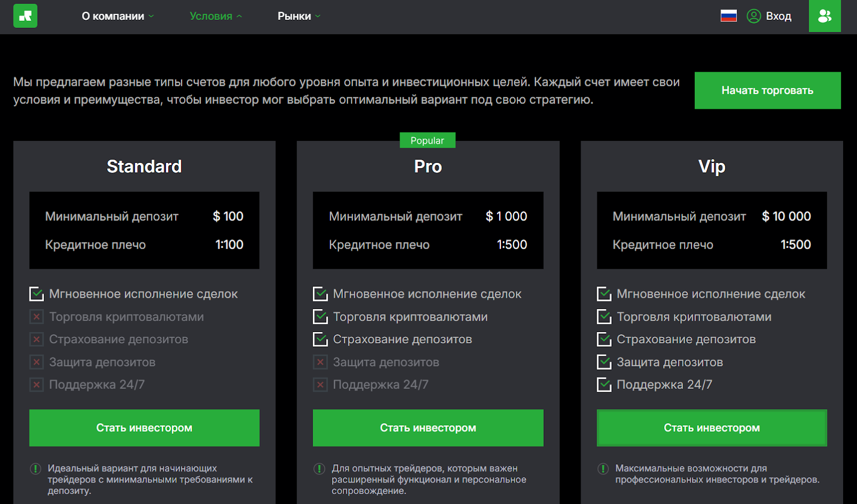Click the red X beside Standard's Поддержка 24/7
This screenshot has height=504, width=857.
(x=36, y=385)
